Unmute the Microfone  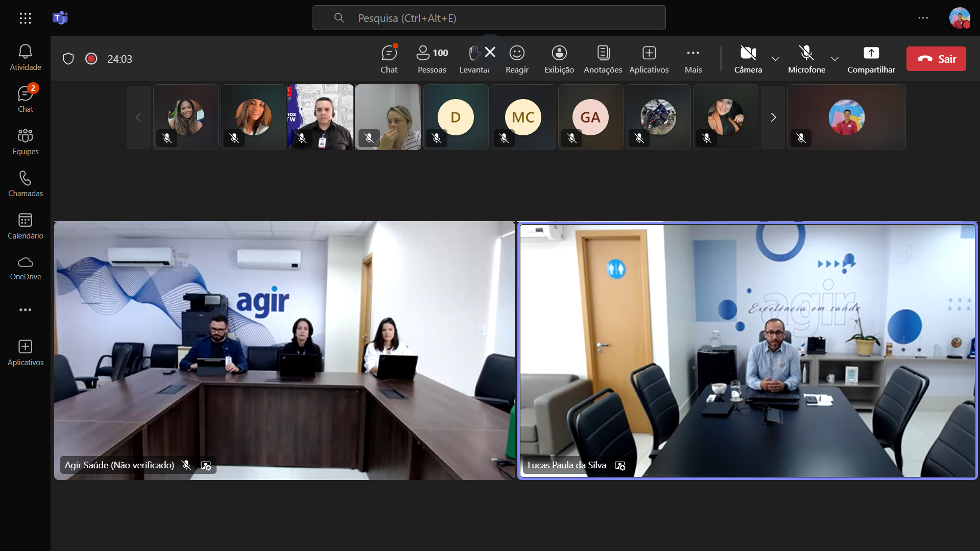coord(806,59)
